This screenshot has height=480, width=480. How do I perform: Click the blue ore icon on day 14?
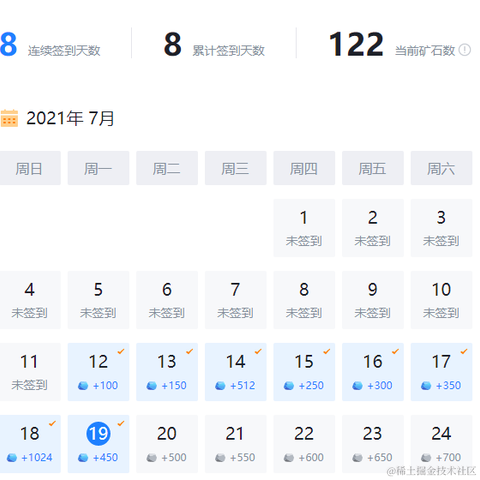tap(220, 386)
